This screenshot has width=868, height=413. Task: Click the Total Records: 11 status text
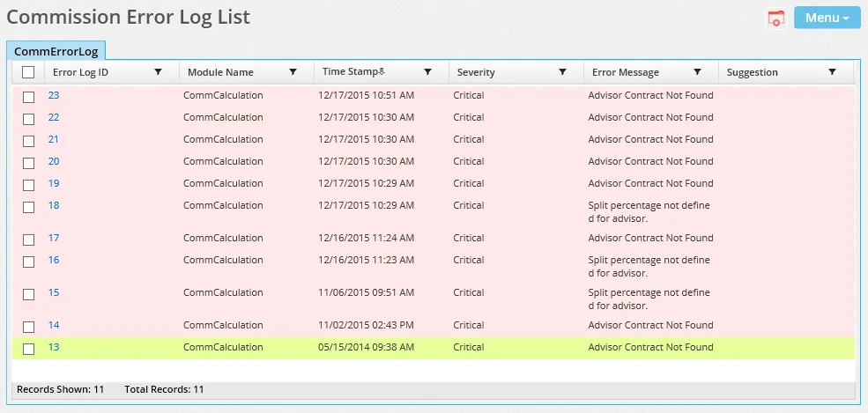[164, 389]
